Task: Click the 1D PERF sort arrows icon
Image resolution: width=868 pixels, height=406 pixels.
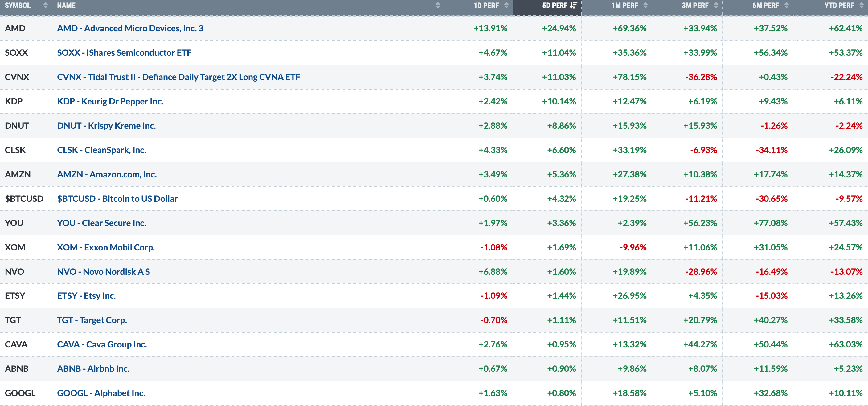Action: point(506,5)
